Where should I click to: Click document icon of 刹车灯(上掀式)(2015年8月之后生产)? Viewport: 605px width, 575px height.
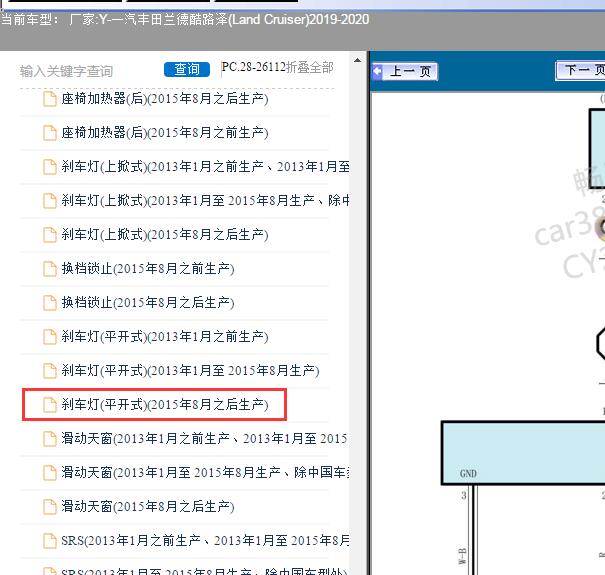(x=50, y=235)
